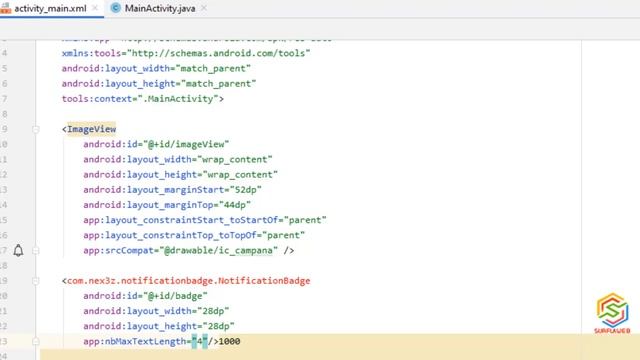Click the highlighted ImageView tag name
The width and height of the screenshot is (640, 360).
(x=91, y=129)
